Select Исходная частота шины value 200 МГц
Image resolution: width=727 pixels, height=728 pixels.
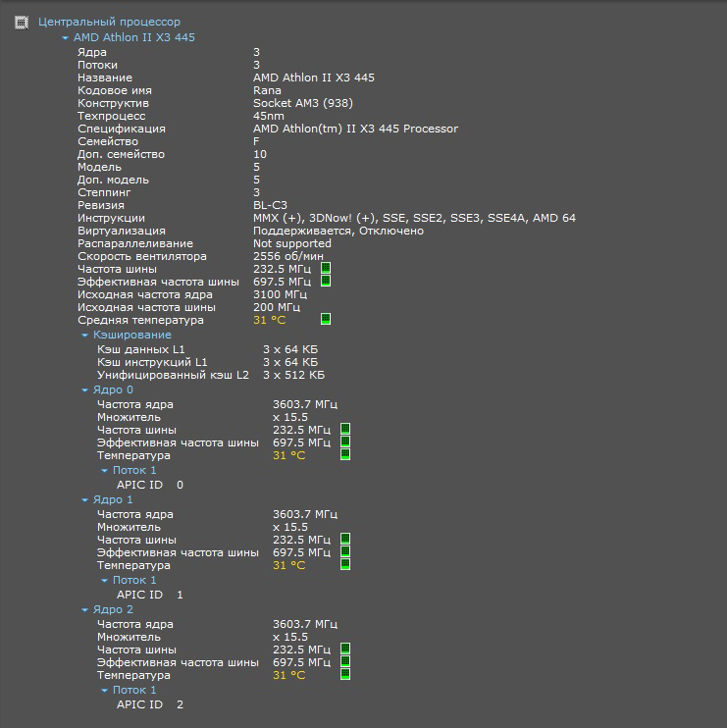click(277, 307)
